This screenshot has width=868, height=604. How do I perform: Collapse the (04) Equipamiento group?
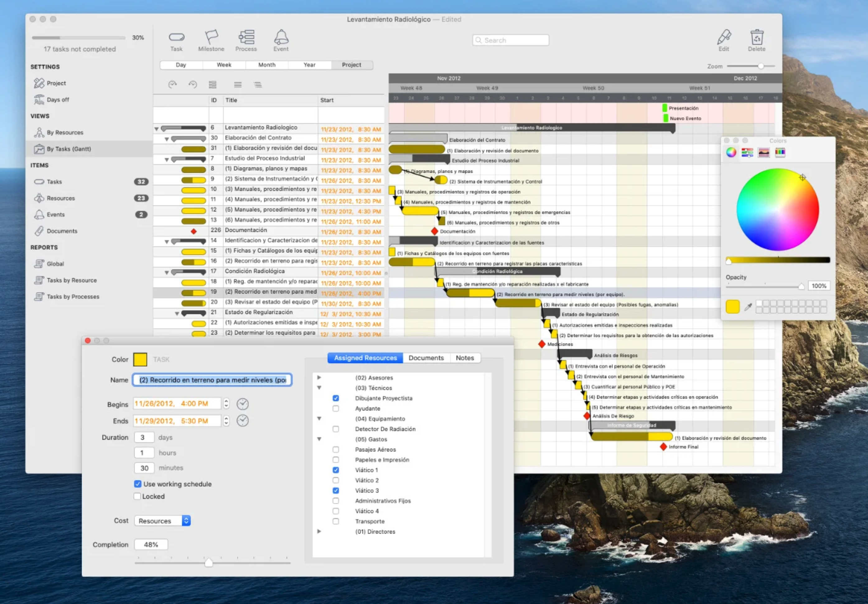pyautogui.click(x=319, y=419)
